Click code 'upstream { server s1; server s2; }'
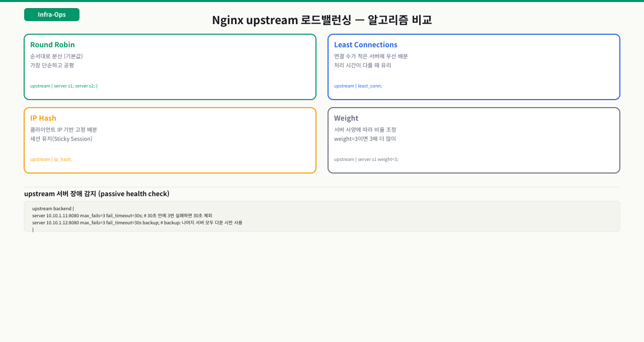The image size is (644, 342). [64, 86]
